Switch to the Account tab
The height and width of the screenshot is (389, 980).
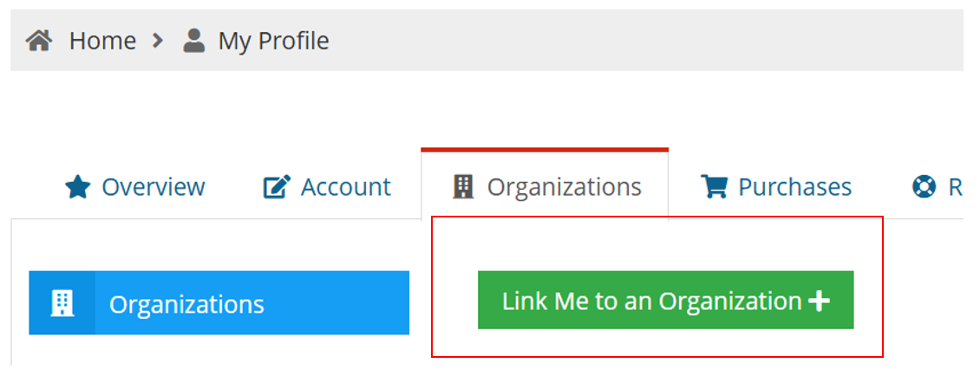[346, 186]
